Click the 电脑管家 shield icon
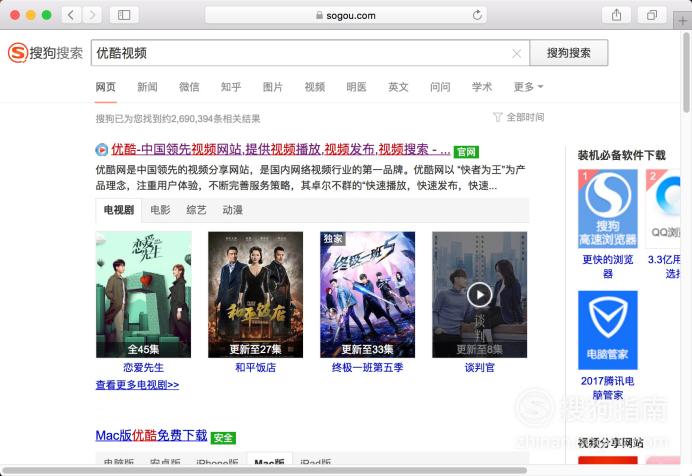 point(608,330)
